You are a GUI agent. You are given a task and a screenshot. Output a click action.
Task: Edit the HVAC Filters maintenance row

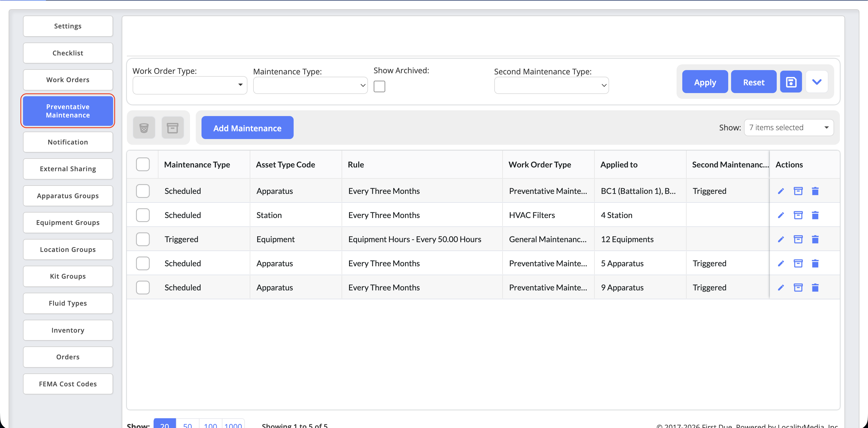point(781,215)
